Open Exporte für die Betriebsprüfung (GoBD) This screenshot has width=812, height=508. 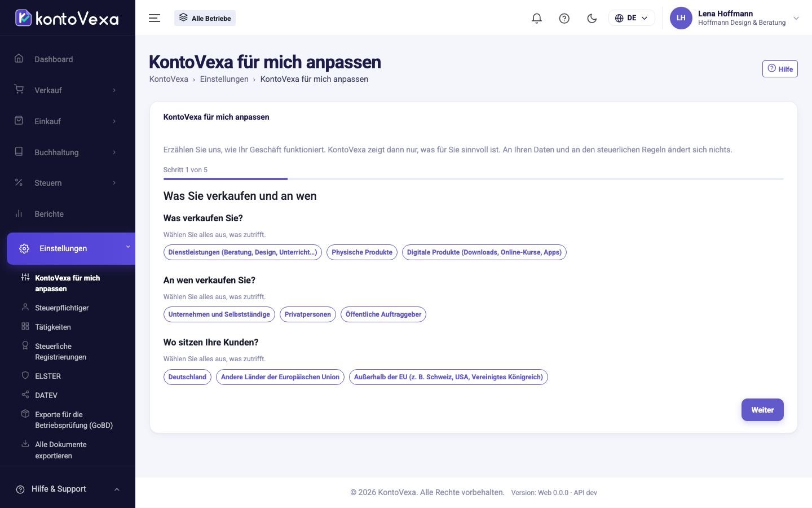point(74,420)
